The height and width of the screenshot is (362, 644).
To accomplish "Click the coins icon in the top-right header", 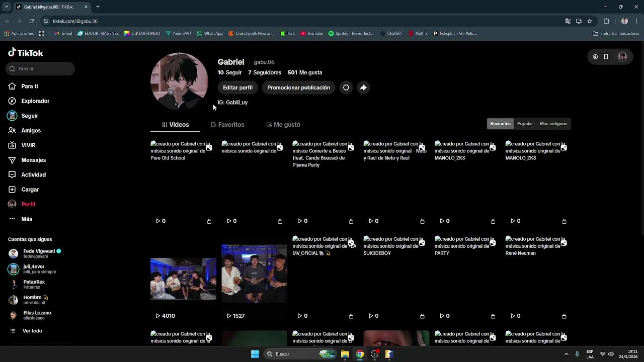I will pyautogui.click(x=595, y=57).
